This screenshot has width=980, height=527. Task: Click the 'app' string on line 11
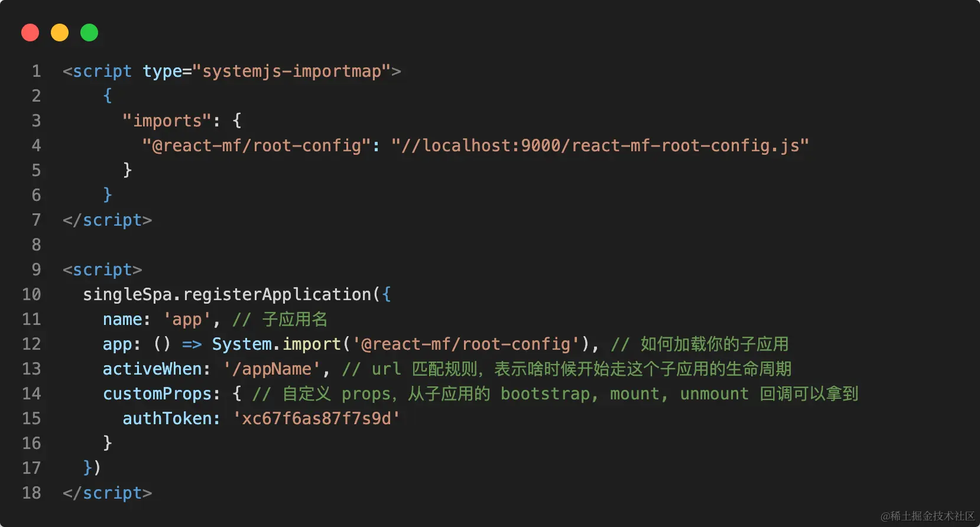pyautogui.click(x=187, y=320)
